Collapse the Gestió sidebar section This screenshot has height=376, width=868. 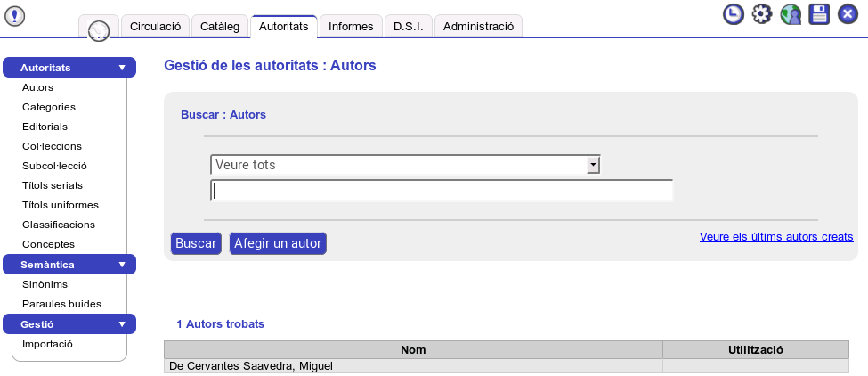click(x=122, y=324)
